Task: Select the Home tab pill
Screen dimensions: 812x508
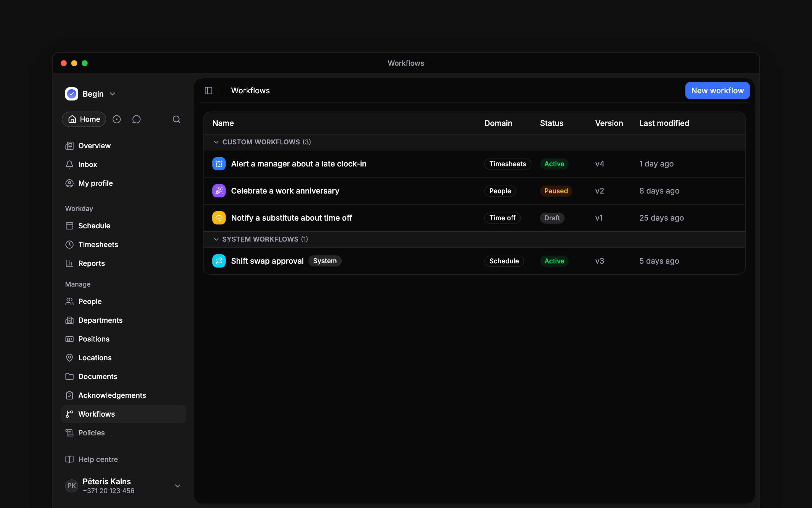Action: (x=84, y=119)
